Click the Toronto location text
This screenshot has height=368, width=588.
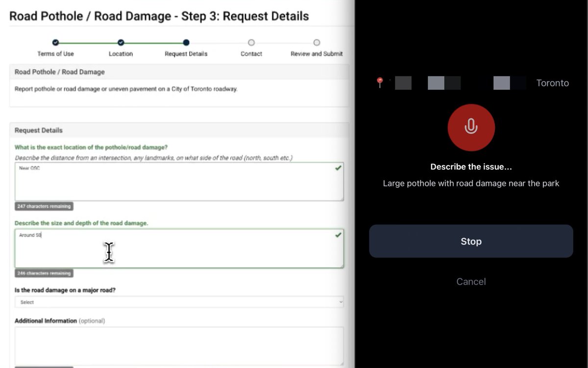[553, 83]
